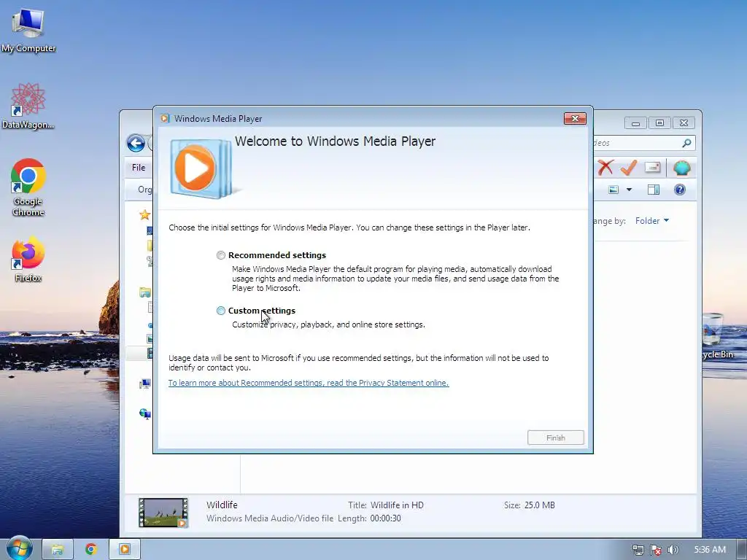
Task: Click the 5:36 AM taskbar clock
Action: click(x=710, y=550)
